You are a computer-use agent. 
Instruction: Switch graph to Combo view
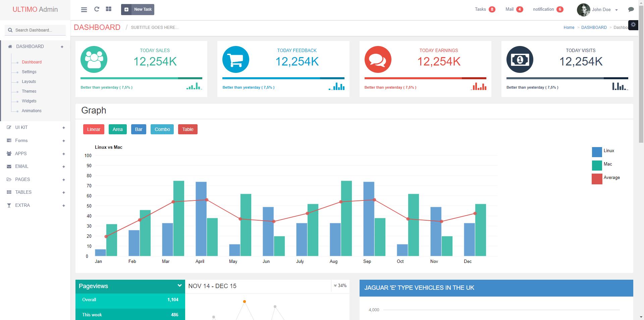pyautogui.click(x=162, y=129)
